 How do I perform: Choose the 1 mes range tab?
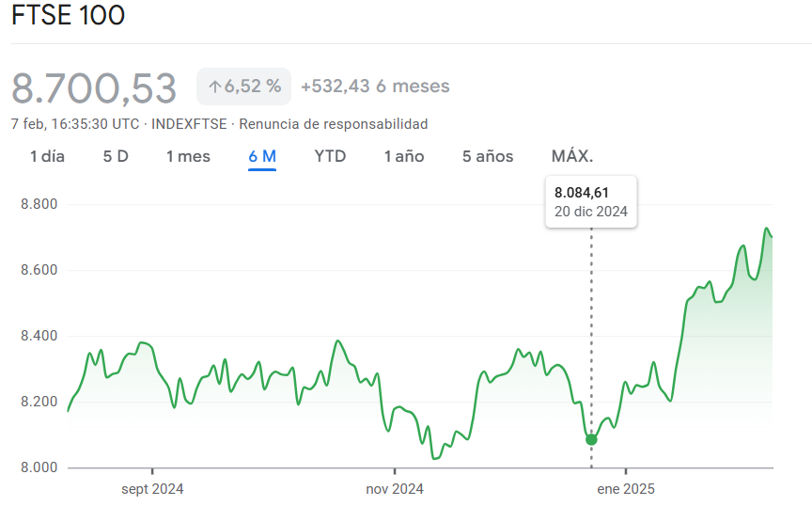click(188, 156)
